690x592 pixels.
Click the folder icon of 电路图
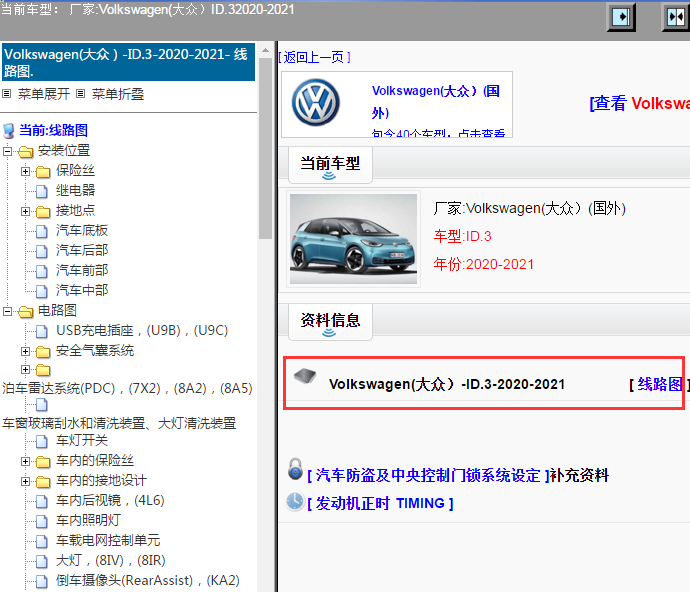point(26,312)
